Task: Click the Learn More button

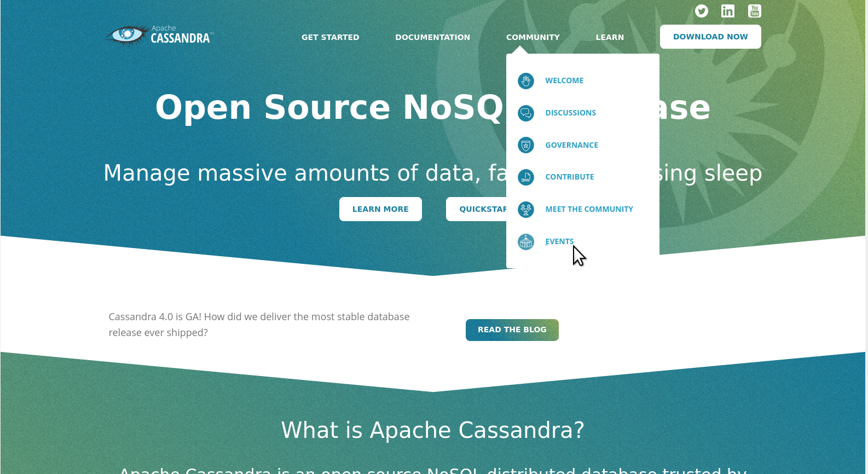Action: pyautogui.click(x=380, y=209)
